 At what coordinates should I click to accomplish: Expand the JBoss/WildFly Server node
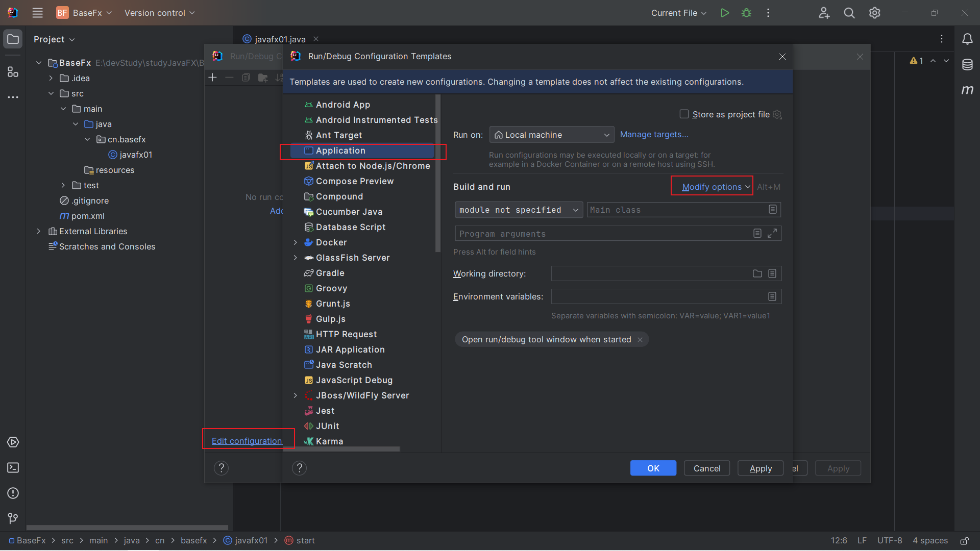295,395
